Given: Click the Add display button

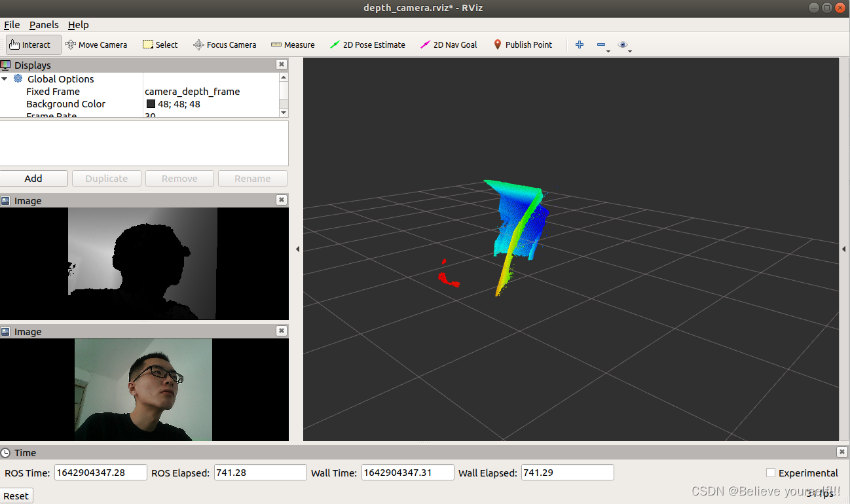Looking at the screenshot, I should click(33, 179).
